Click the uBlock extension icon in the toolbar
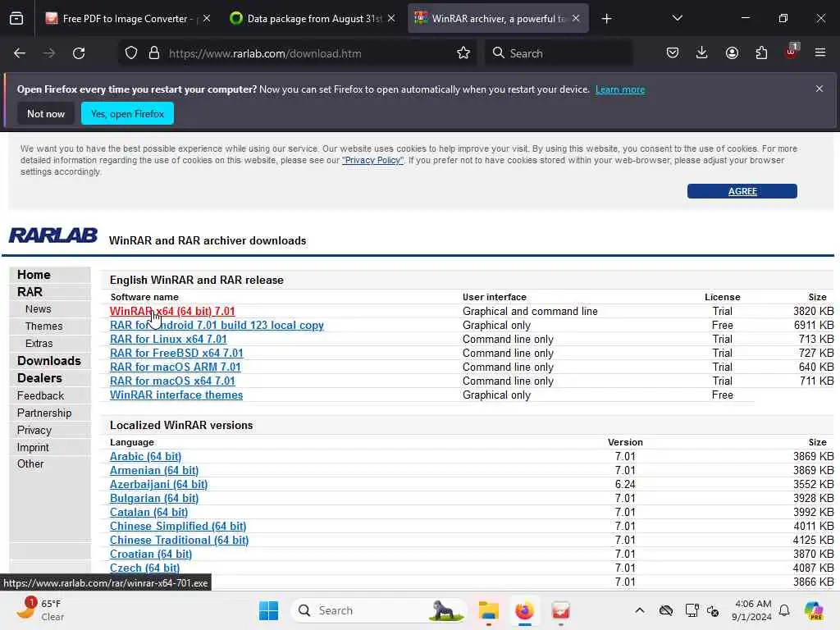840x630 pixels. pos(792,52)
